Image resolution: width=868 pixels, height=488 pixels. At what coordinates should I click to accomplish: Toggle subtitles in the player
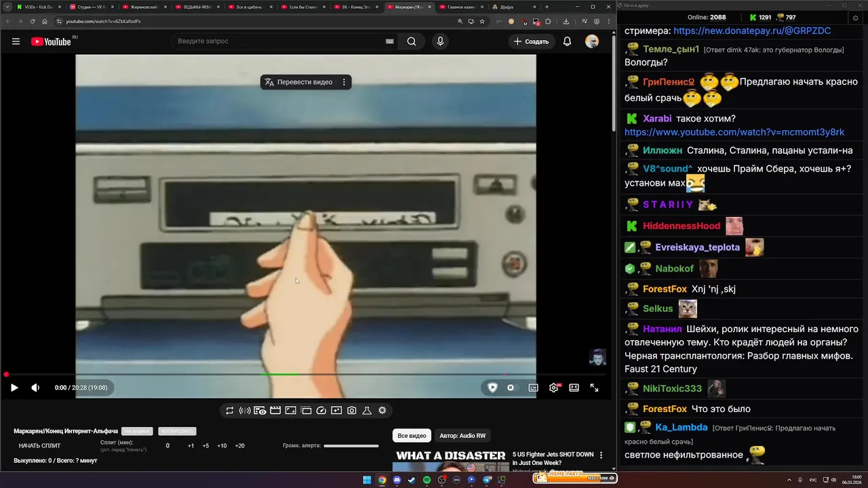(x=534, y=388)
